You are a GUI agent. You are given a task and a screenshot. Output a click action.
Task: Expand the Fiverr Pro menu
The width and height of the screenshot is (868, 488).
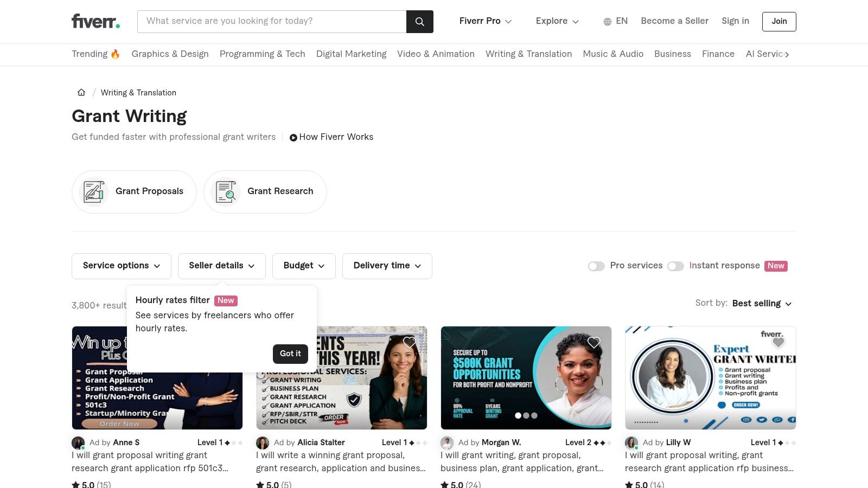486,21
